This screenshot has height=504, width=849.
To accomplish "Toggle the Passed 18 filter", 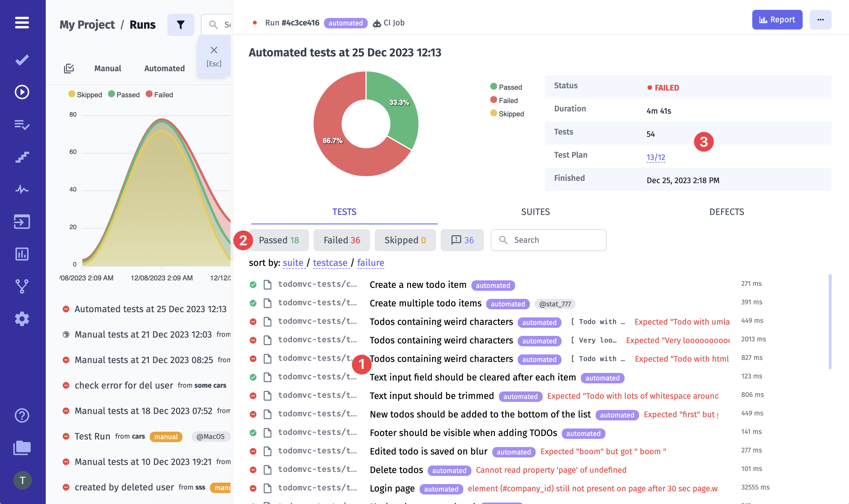I will click(x=279, y=240).
